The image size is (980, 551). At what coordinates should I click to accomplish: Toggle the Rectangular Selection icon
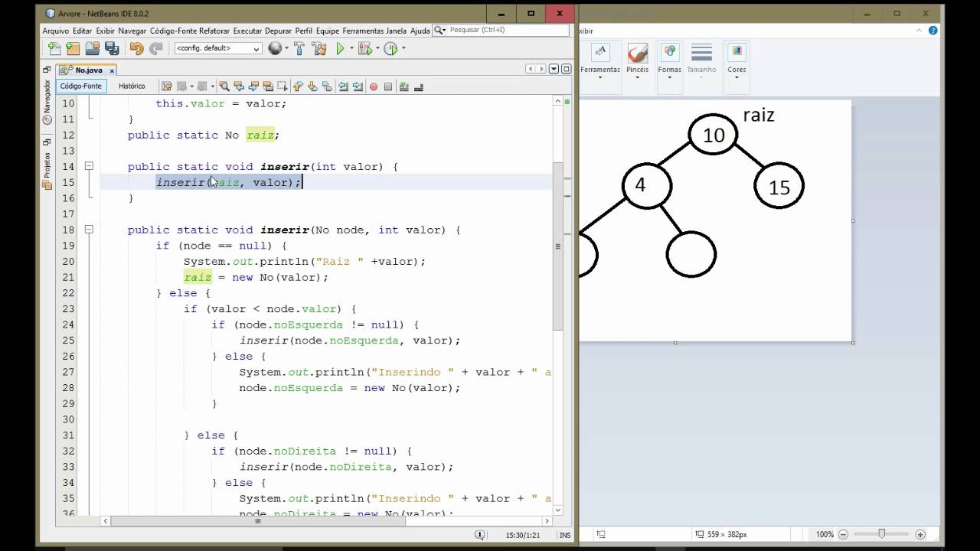(x=283, y=86)
